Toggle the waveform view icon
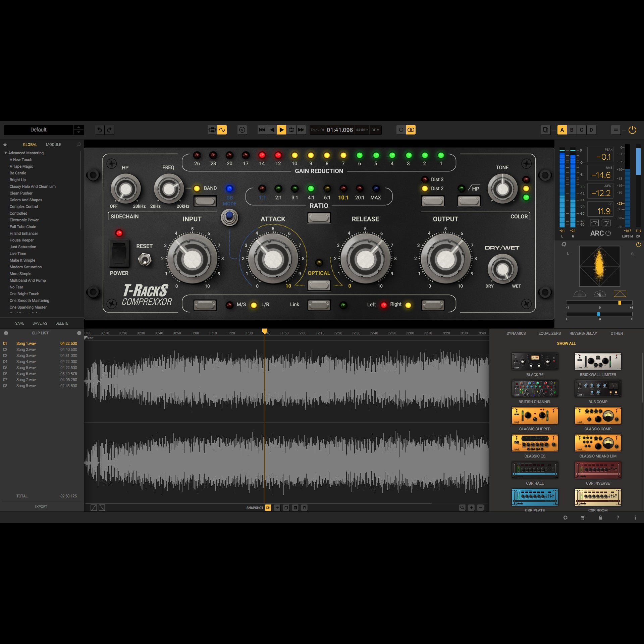 click(x=222, y=130)
